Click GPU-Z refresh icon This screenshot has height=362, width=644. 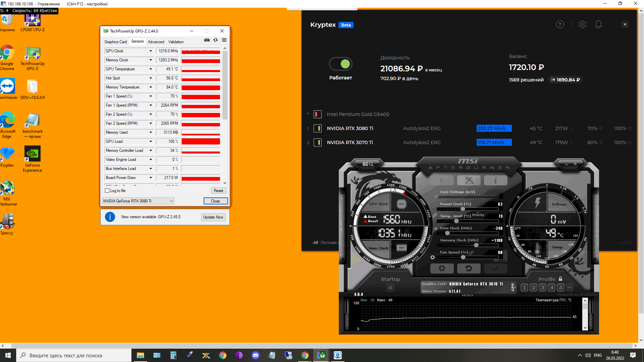[x=216, y=40]
